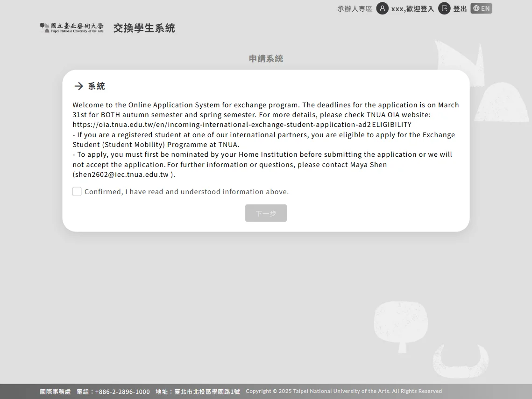Select the 申請系統 page heading

click(266, 58)
